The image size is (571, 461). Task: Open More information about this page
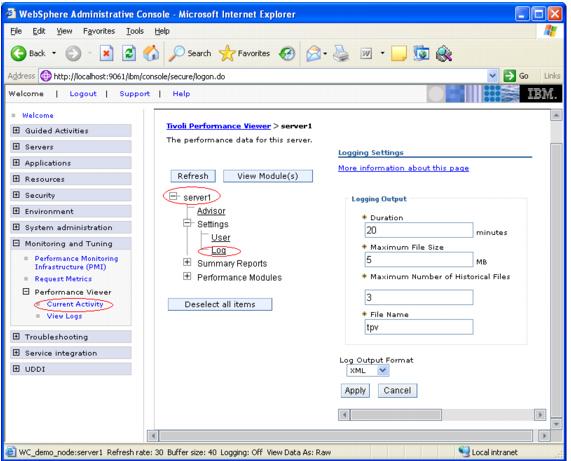click(403, 168)
